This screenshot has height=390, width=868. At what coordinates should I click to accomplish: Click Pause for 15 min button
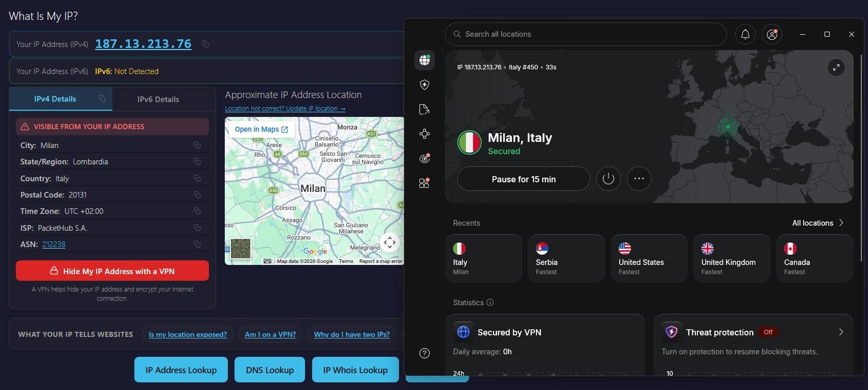coord(524,179)
